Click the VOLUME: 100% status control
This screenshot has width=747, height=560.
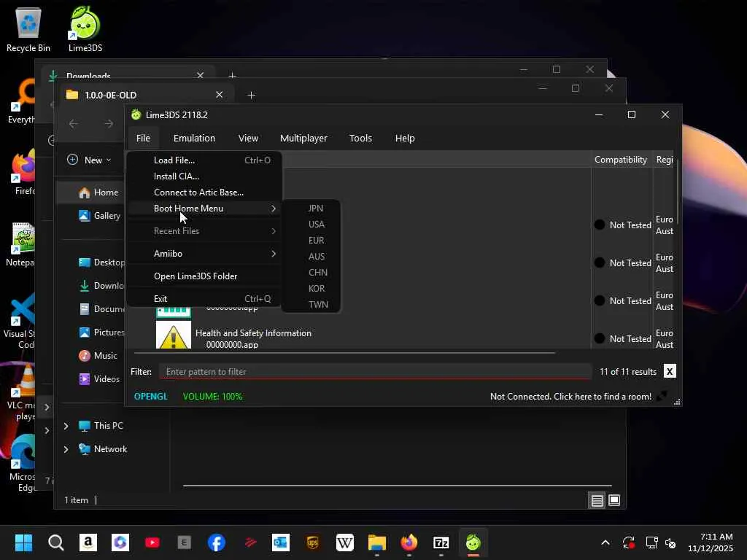pos(212,397)
